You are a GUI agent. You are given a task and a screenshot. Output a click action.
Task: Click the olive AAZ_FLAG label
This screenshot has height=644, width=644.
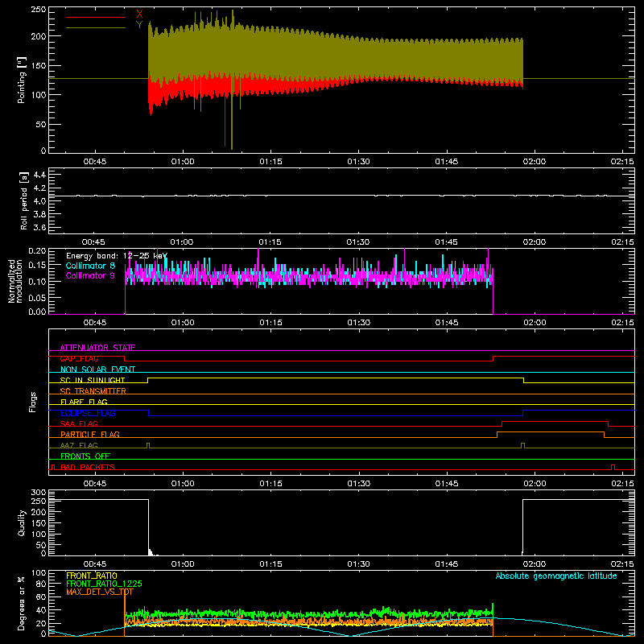point(79,446)
